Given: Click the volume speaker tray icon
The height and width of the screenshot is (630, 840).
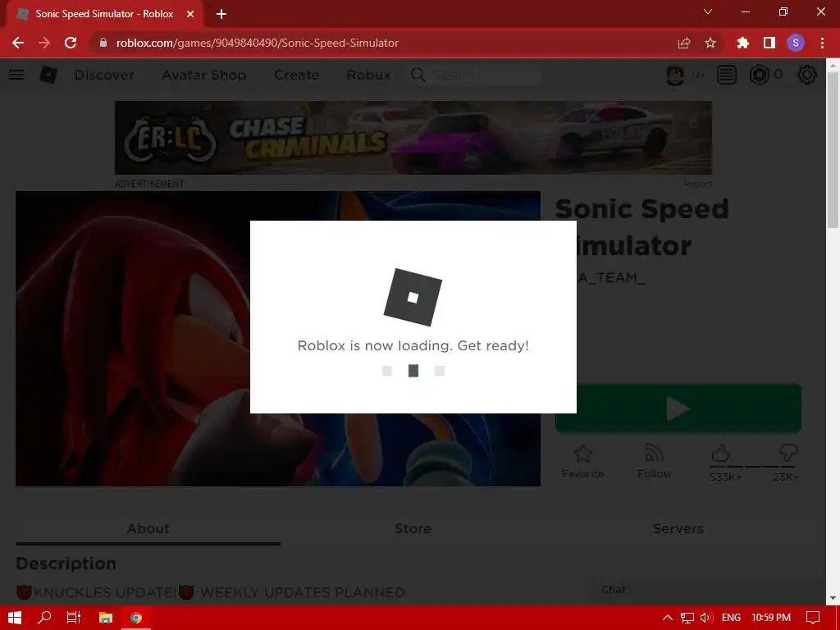Looking at the screenshot, I should pos(706,618).
